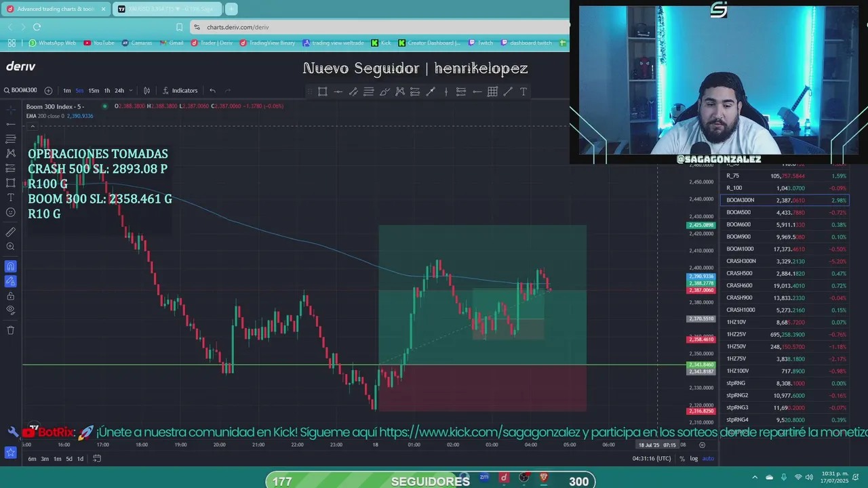Select the 5d date range

click(x=69, y=459)
